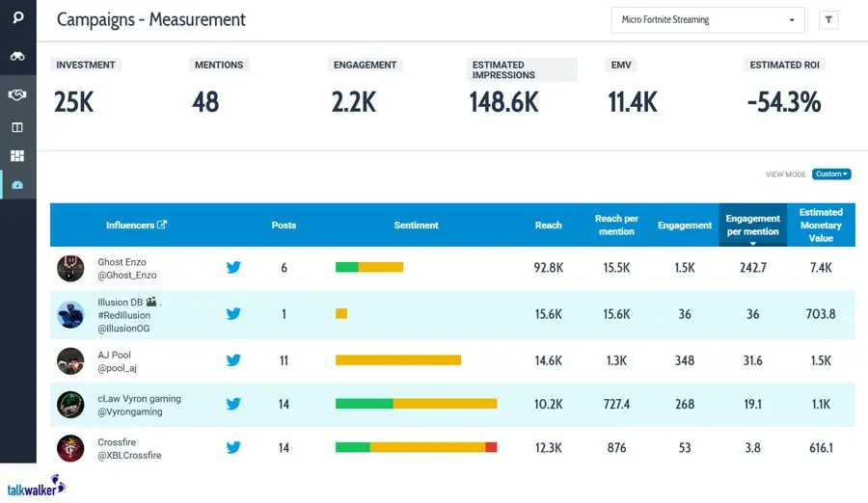Image resolution: width=868 pixels, height=503 pixels.
Task: Click the Talkwalker logo
Action: click(x=36, y=487)
